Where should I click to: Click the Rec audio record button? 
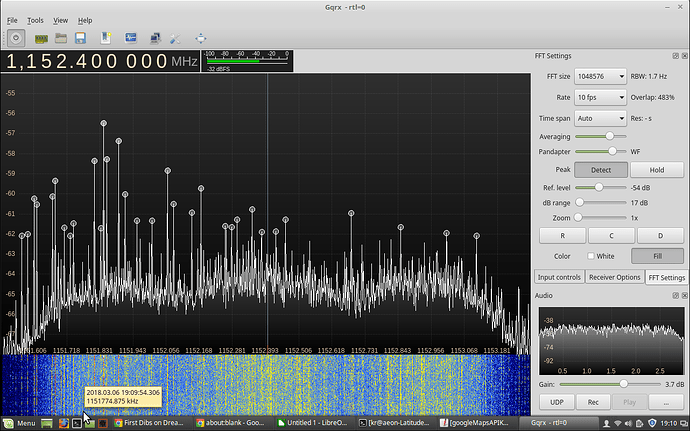[593, 402]
